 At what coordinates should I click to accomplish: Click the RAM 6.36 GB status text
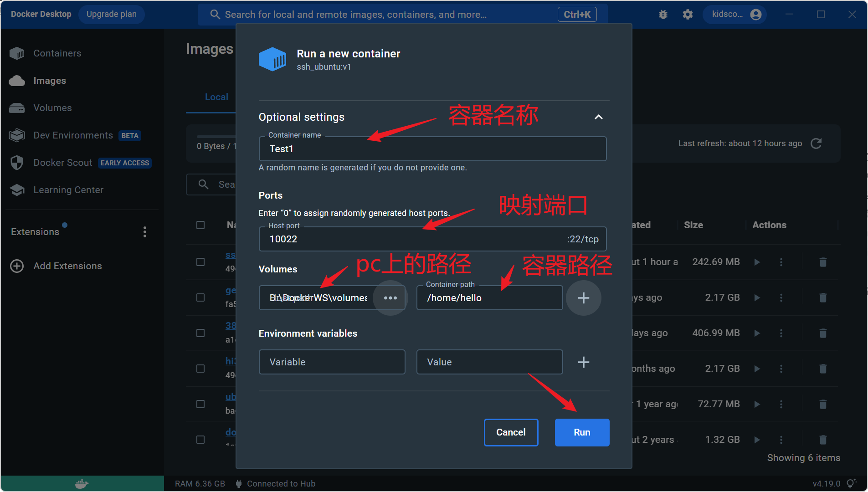coord(200,484)
